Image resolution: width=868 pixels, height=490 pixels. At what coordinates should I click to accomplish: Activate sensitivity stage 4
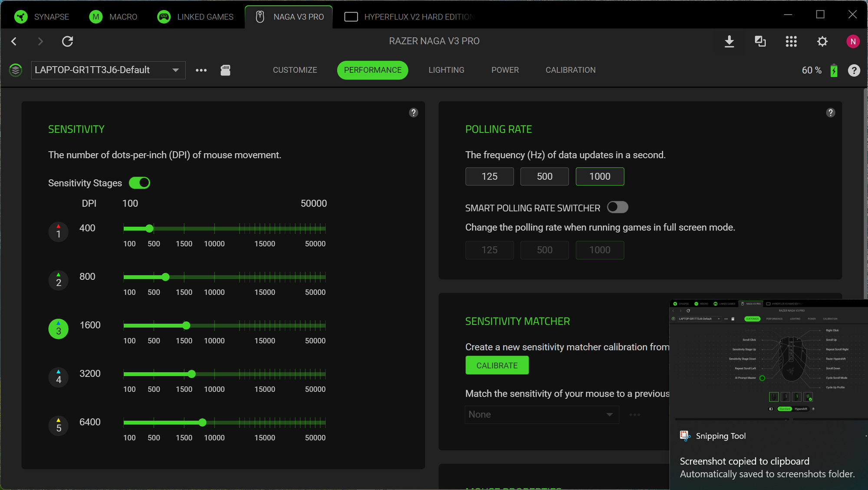tap(58, 377)
